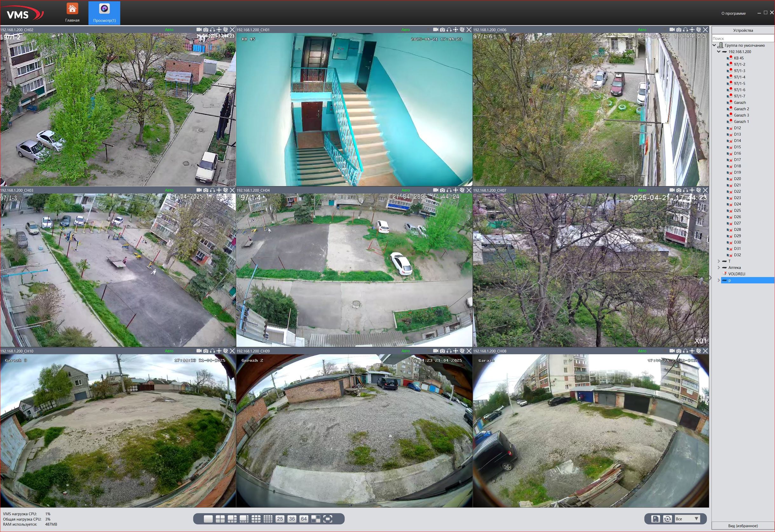Image resolution: width=775 pixels, height=532 pixels.
Task: Collapse the 192.168.1.200 device node
Action: coord(719,52)
